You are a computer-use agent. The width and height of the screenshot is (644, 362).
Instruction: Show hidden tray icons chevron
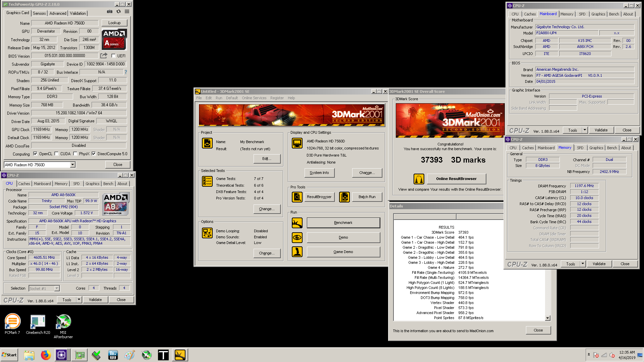tap(589, 355)
